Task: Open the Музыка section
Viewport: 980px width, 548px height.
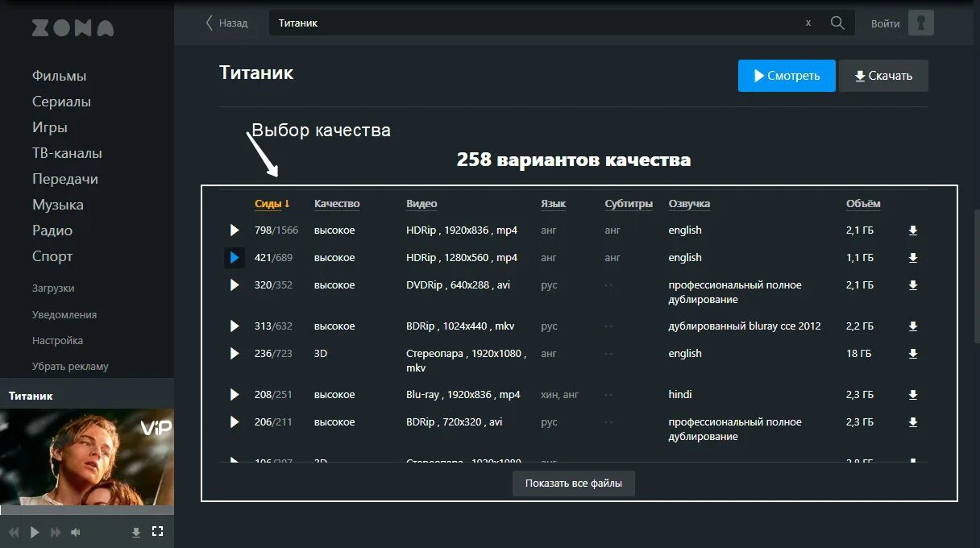Action: (x=58, y=205)
